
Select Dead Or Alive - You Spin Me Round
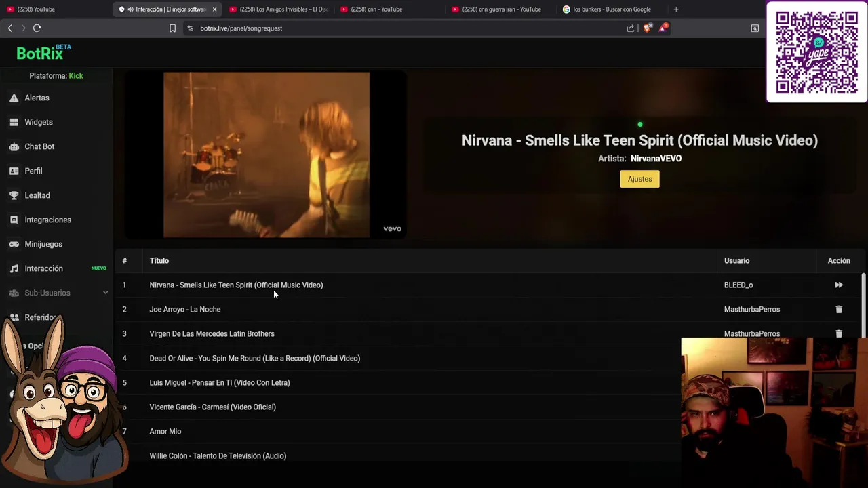click(x=254, y=359)
